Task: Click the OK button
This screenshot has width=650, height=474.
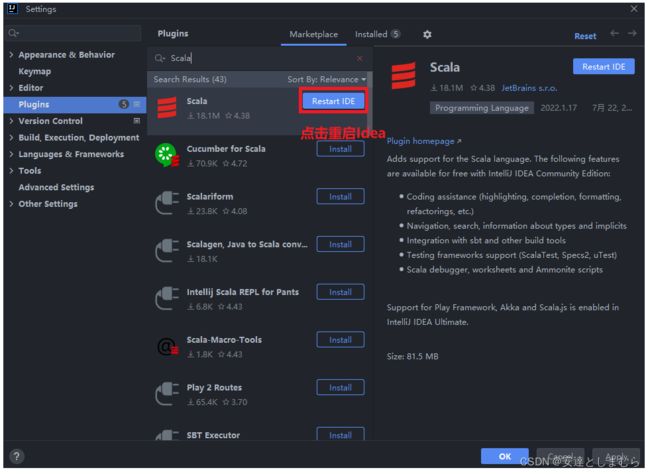Action: point(504,456)
